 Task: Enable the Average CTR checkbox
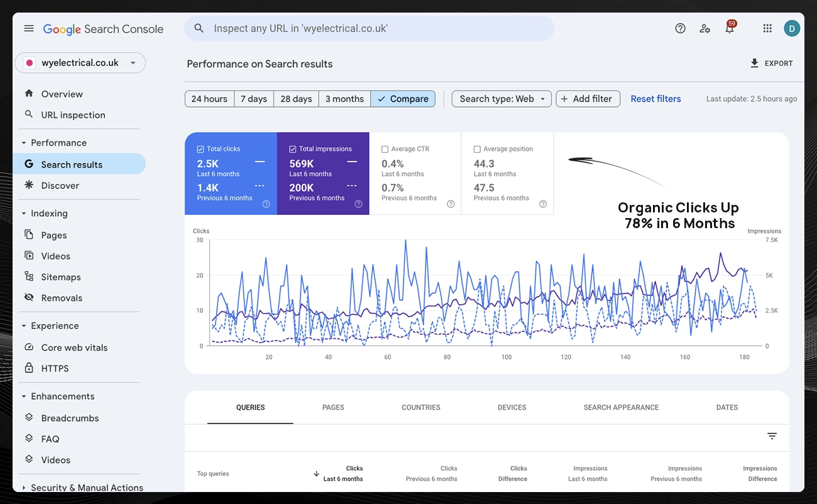tap(385, 148)
